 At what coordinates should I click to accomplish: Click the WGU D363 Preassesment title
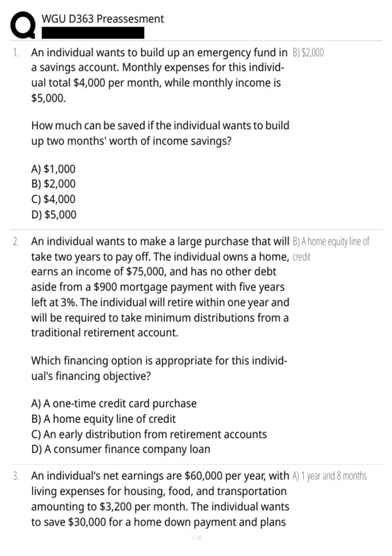coord(103,19)
